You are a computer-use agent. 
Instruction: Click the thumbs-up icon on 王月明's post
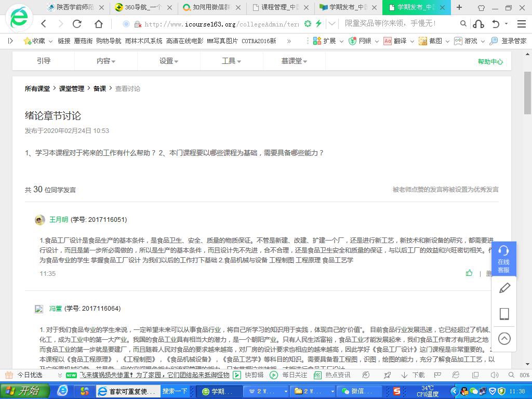point(469,273)
